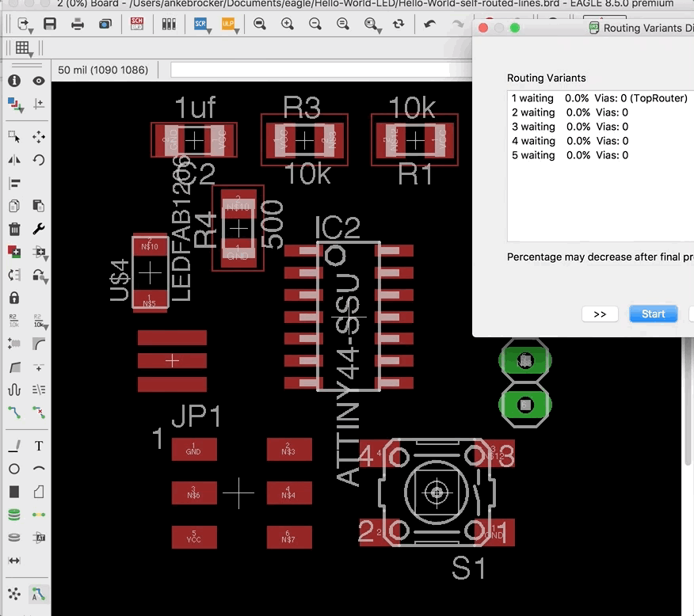Select the Mark origin tool

coord(39,104)
